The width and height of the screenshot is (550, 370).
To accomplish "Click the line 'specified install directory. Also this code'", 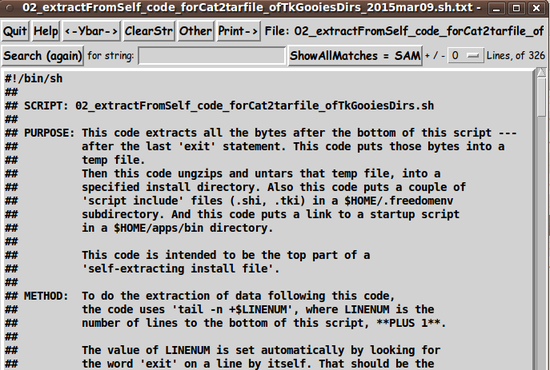I will (x=235, y=187).
